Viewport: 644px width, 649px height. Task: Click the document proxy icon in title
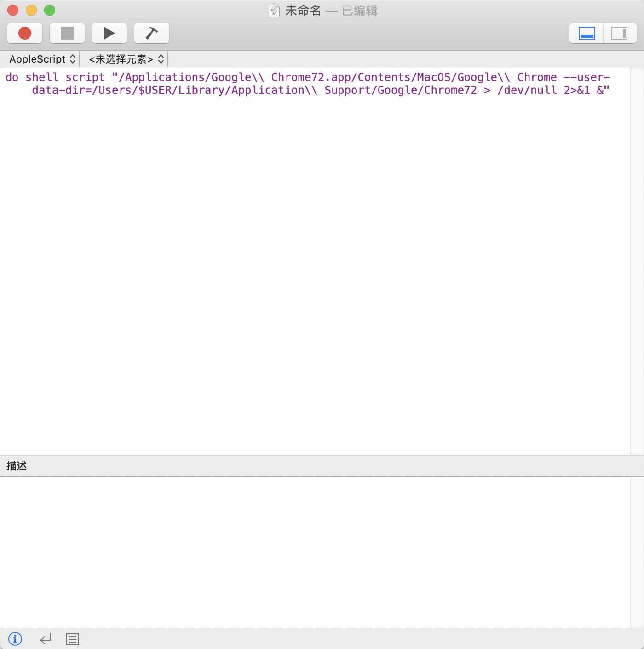point(274,11)
